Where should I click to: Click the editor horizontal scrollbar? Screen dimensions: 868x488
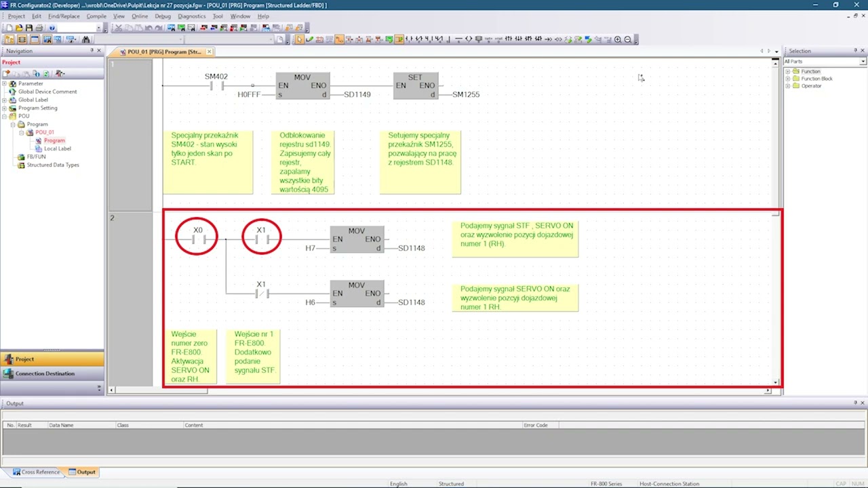point(441,390)
